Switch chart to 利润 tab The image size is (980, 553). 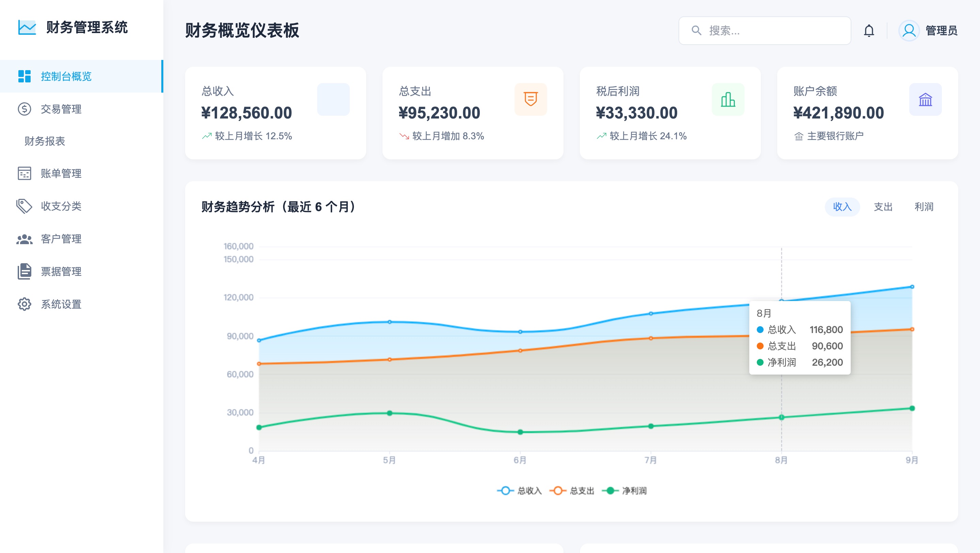[x=924, y=207]
